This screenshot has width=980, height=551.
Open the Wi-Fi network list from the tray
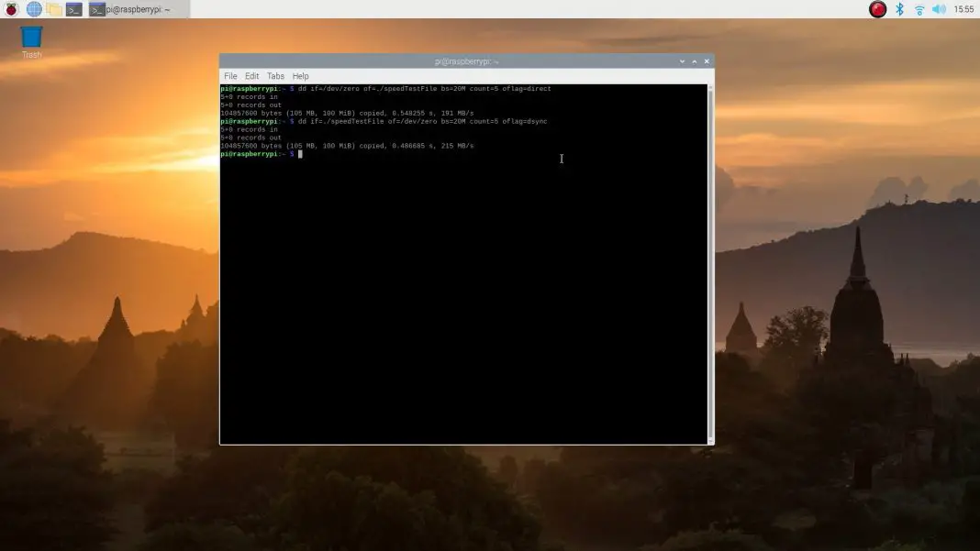coord(919,8)
